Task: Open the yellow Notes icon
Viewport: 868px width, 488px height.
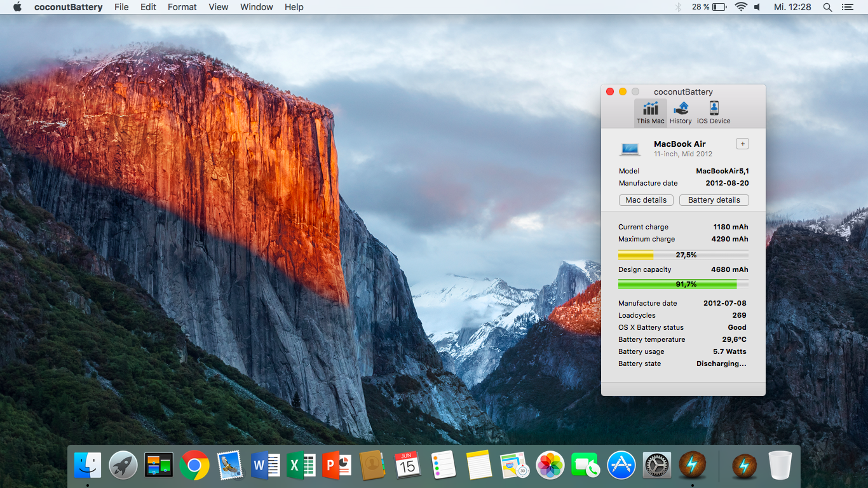Action: pos(479,465)
